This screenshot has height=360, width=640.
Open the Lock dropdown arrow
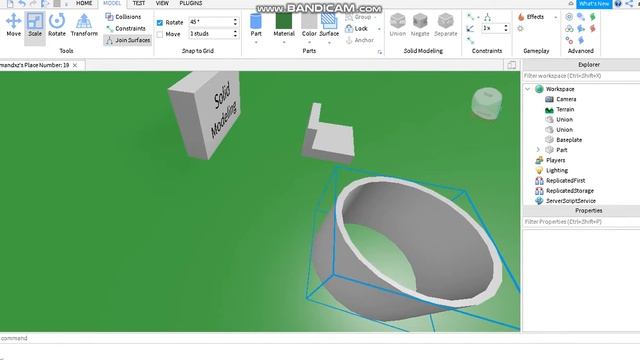point(379,29)
